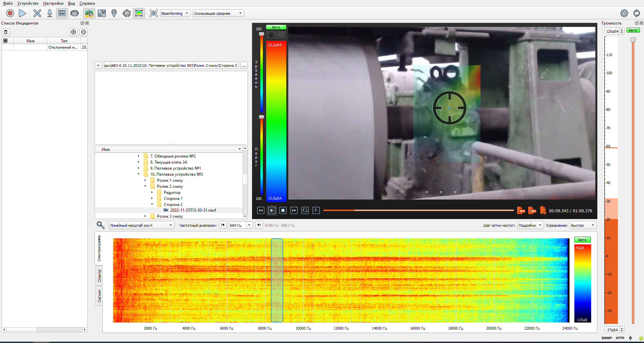Open settings gear in top right
This screenshot has height=343, width=644.
624,13
